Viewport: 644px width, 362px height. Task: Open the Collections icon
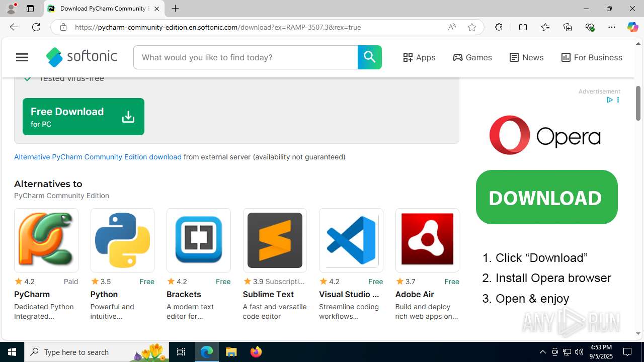click(568, 27)
